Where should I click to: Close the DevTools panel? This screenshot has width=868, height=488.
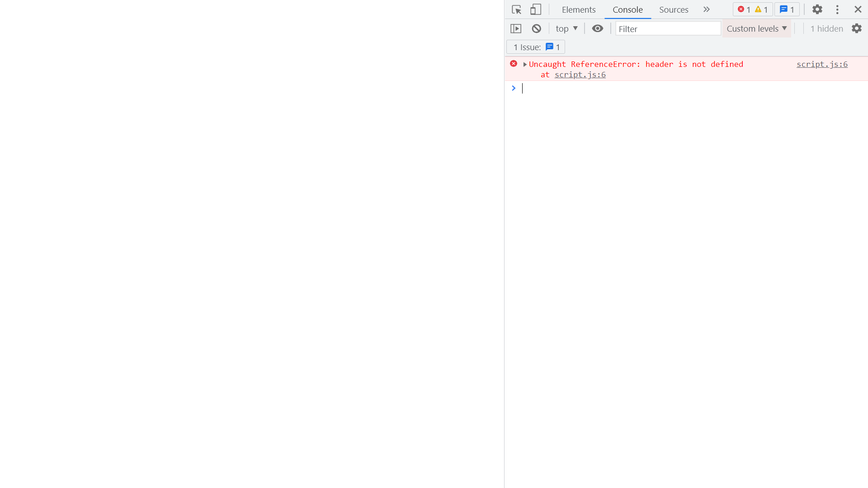pyautogui.click(x=858, y=9)
